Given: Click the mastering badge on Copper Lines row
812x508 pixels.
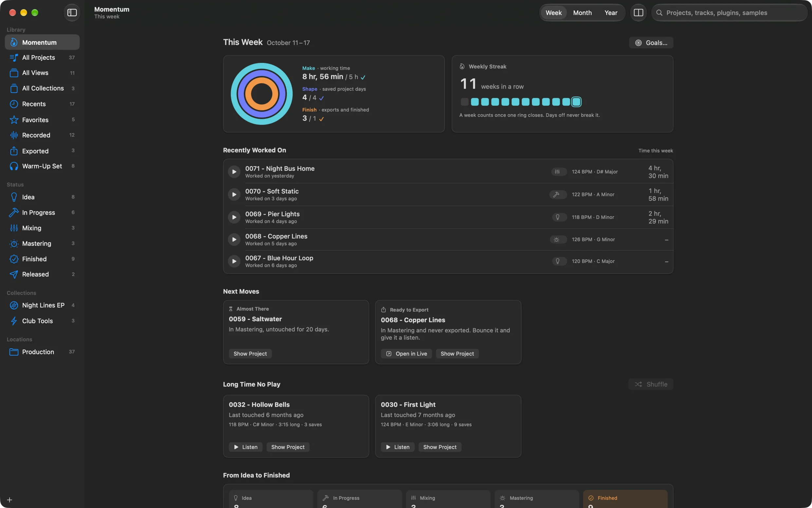Looking at the screenshot, I should pos(558,240).
